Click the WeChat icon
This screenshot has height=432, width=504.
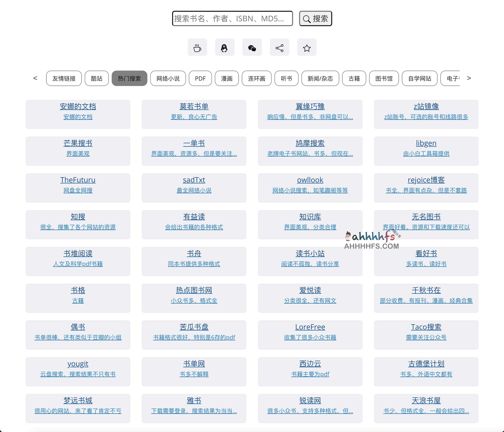(252, 48)
